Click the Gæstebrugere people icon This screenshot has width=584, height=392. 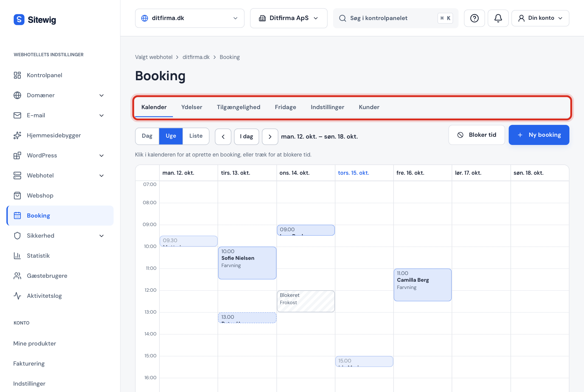17,276
